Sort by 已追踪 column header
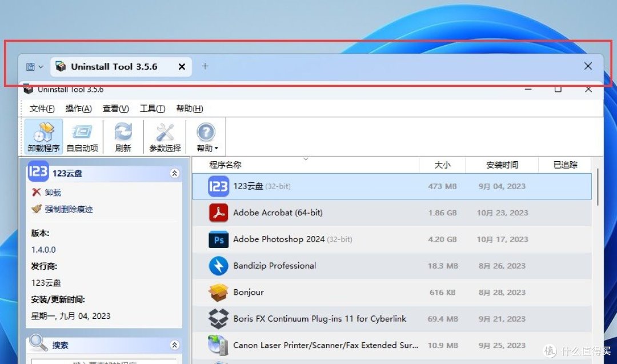 click(565, 165)
